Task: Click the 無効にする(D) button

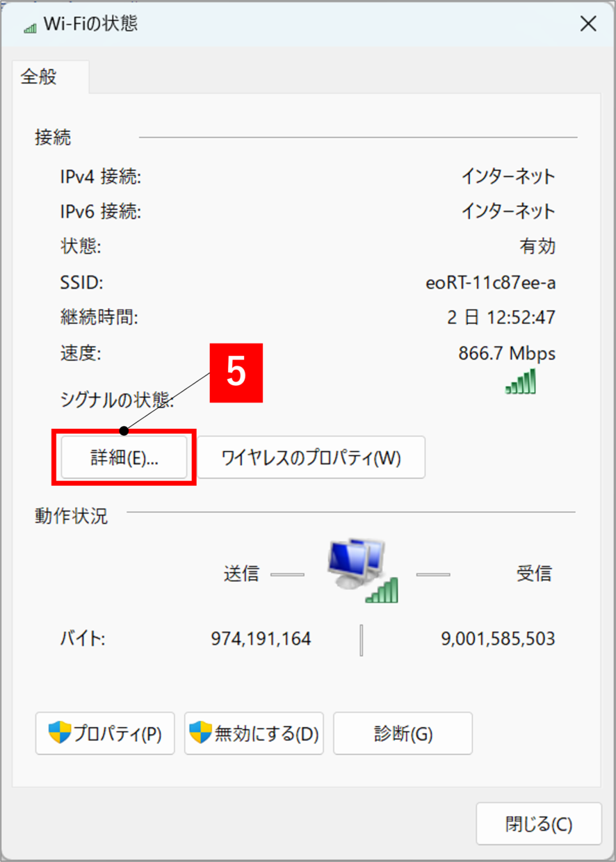Action: pyautogui.click(x=254, y=733)
